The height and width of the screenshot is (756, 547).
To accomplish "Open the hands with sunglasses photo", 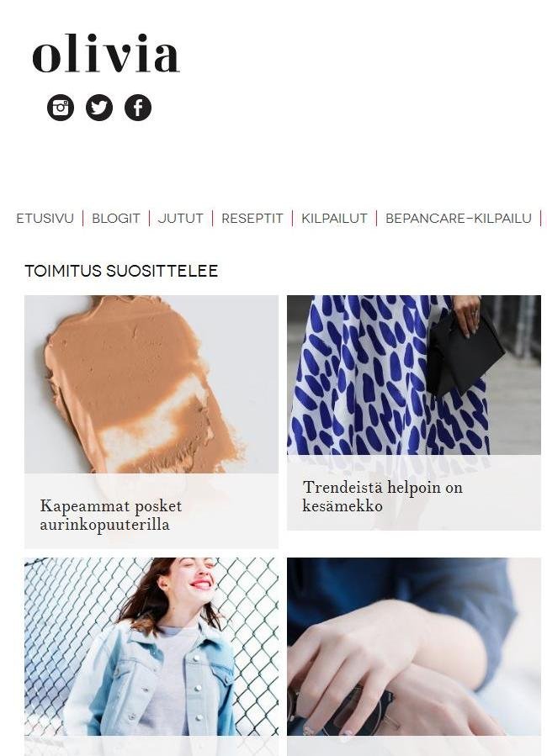I will [x=414, y=647].
